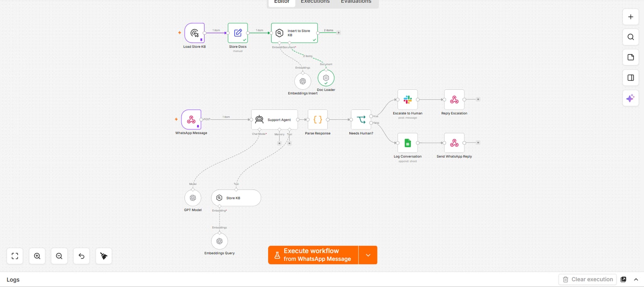Fit workflow to view

click(x=15, y=256)
